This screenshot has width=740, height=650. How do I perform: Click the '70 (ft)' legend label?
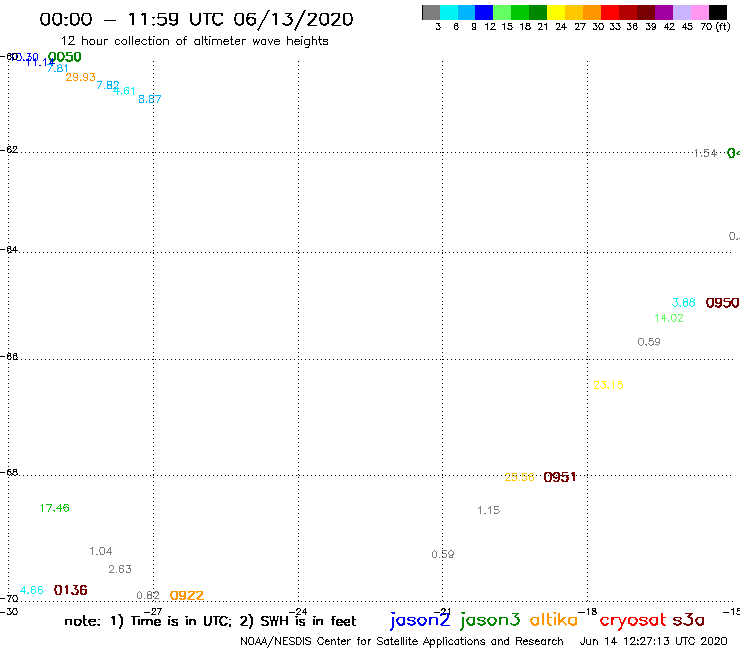tap(715, 27)
